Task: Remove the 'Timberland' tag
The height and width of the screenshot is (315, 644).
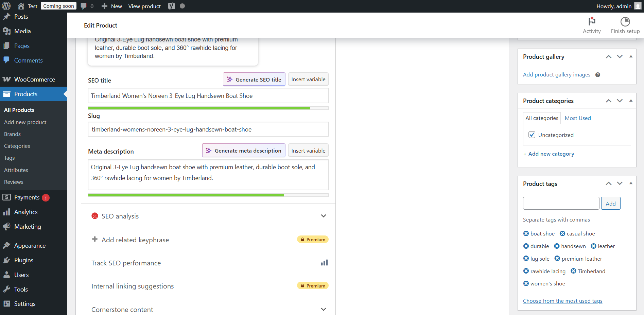Action: (x=574, y=271)
